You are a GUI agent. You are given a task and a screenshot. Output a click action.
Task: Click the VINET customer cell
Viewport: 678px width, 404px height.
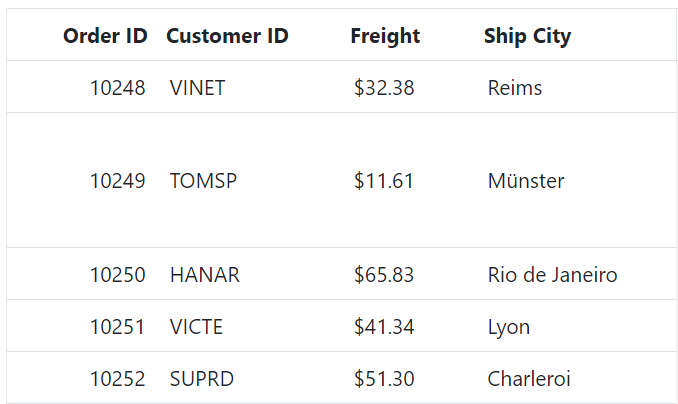[197, 88]
